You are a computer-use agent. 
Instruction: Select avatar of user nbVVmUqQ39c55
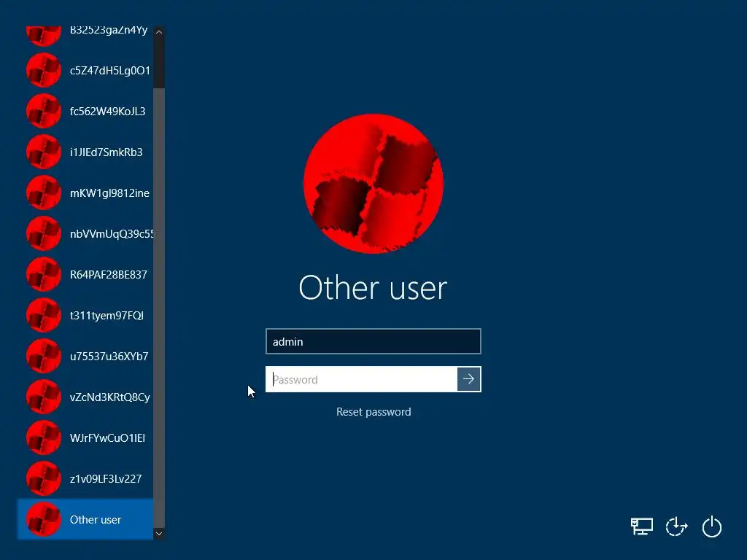coord(44,234)
